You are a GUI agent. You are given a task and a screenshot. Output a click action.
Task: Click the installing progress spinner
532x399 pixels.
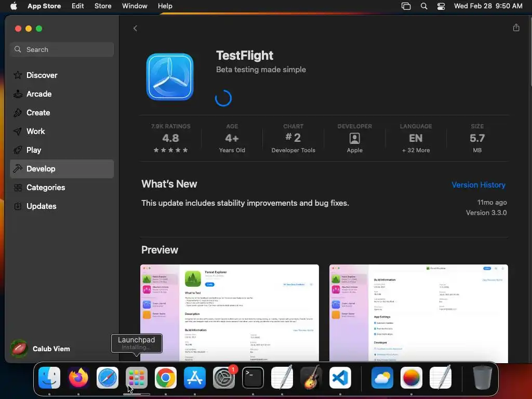(223, 98)
